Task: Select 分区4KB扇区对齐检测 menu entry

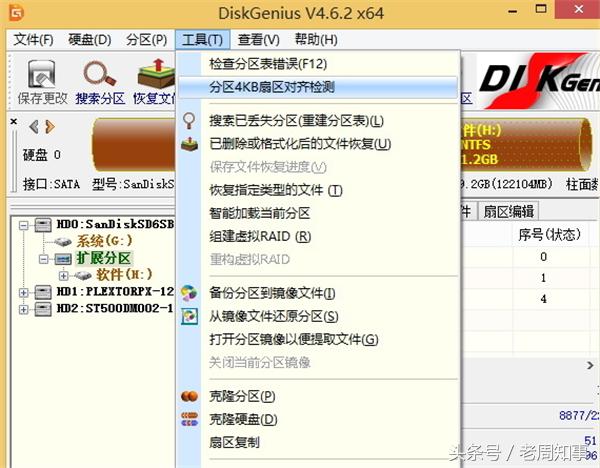Action: pyautogui.click(x=318, y=87)
